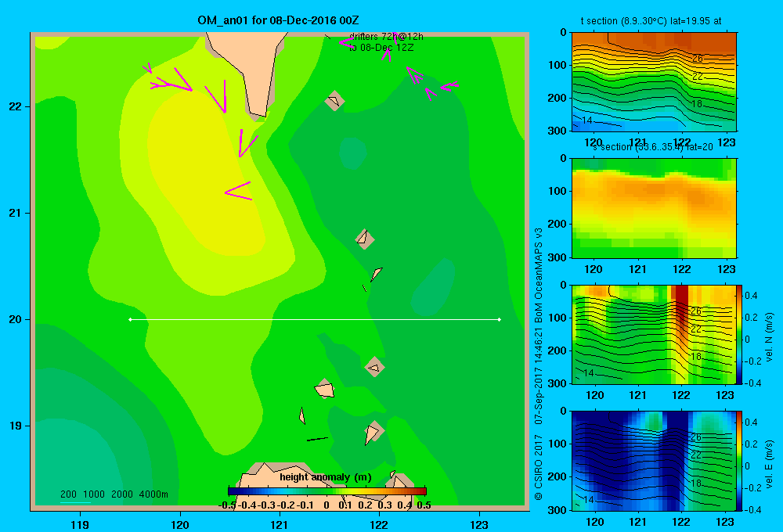This screenshot has width=783, height=532.
Task: Select the left endpoint of the white section line
Action: coord(130,319)
